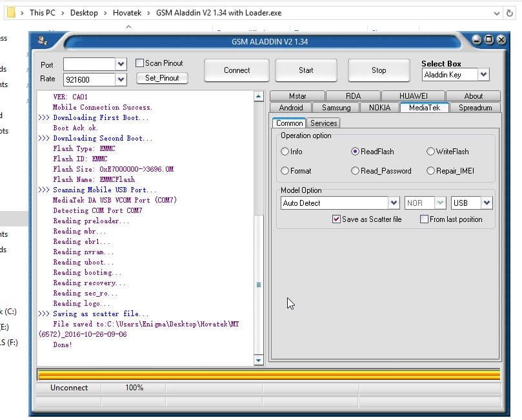Screen dimensions: 522x420
Task: Click the yellow progress bar
Action: (x=269, y=374)
